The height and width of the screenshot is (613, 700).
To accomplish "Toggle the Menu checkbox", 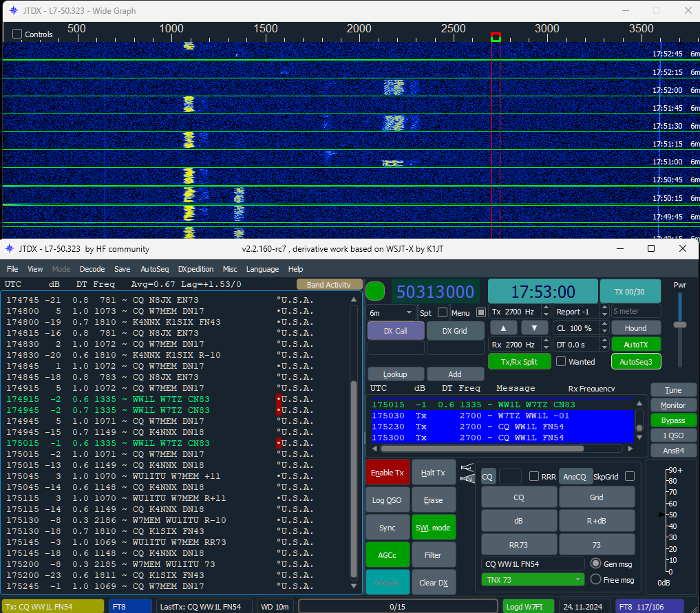I will click(481, 312).
